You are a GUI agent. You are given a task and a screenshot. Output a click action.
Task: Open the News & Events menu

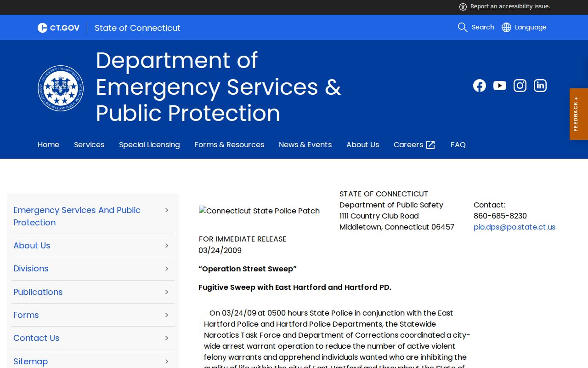(x=305, y=145)
